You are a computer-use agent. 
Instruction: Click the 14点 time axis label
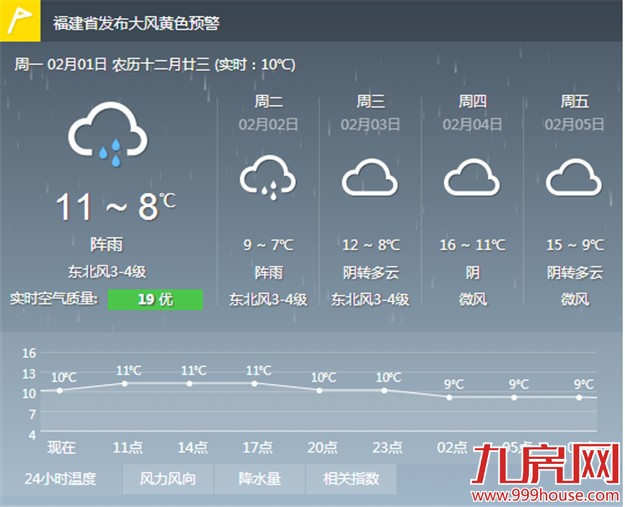point(193,448)
